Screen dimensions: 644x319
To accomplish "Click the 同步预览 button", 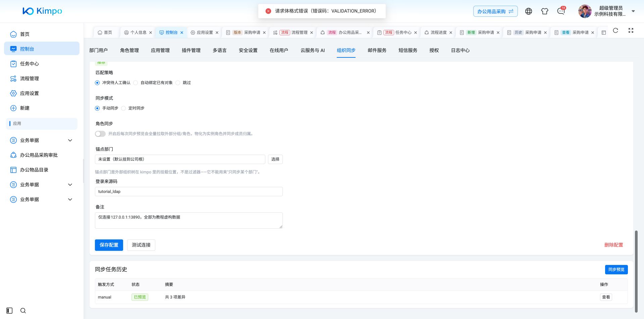I will pos(616,270).
